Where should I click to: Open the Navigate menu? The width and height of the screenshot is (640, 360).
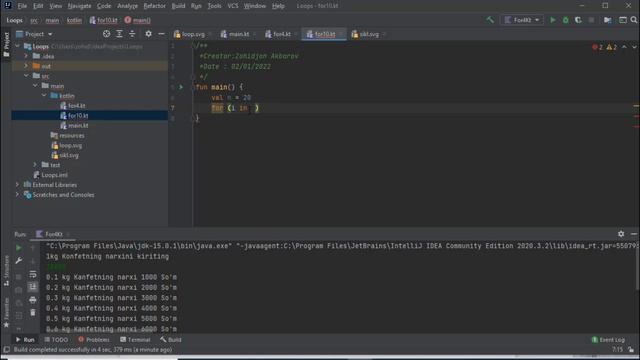(79, 6)
